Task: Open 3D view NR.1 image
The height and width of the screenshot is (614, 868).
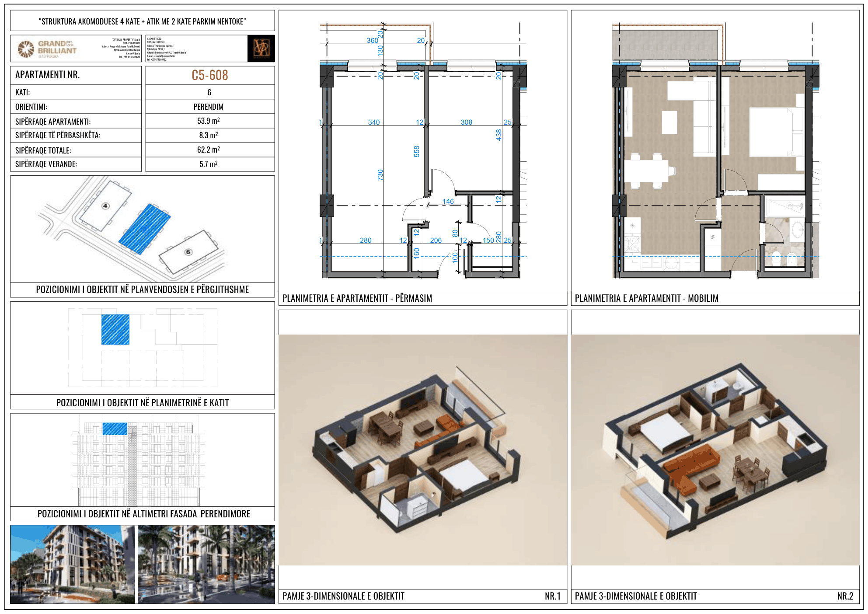Action: point(423,450)
